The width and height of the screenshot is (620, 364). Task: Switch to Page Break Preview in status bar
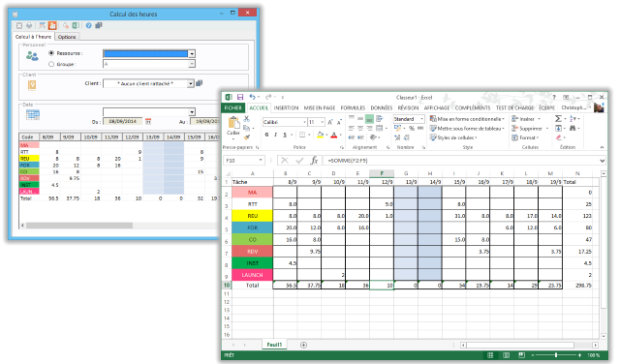click(x=521, y=355)
